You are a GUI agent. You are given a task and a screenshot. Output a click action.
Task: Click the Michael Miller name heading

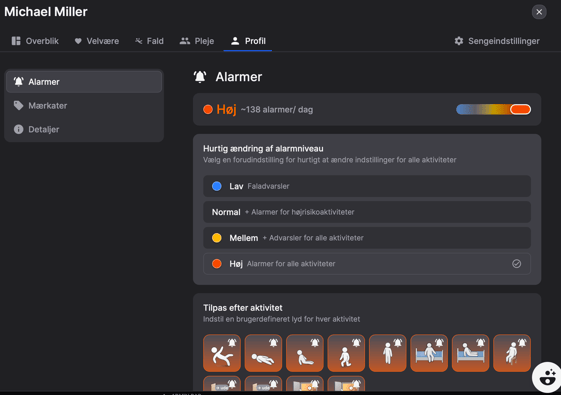click(x=46, y=12)
